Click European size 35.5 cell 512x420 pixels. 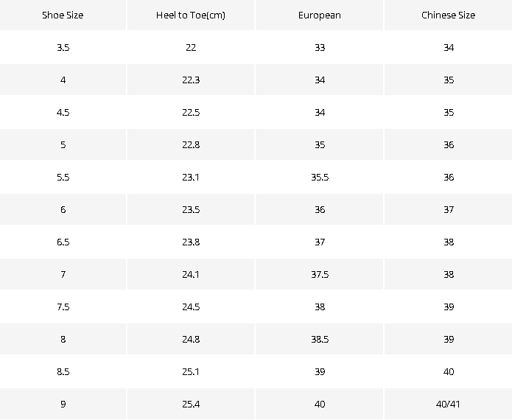click(x=319, y=177)
